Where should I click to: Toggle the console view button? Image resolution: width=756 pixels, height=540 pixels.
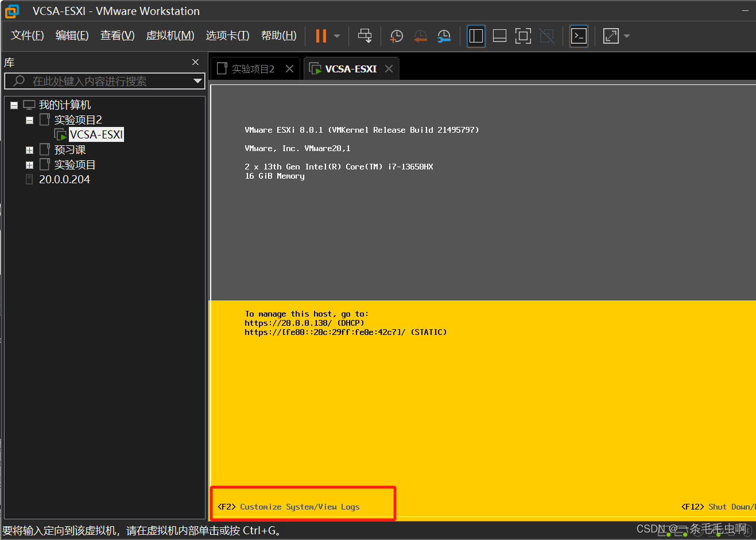coord(579,36)
